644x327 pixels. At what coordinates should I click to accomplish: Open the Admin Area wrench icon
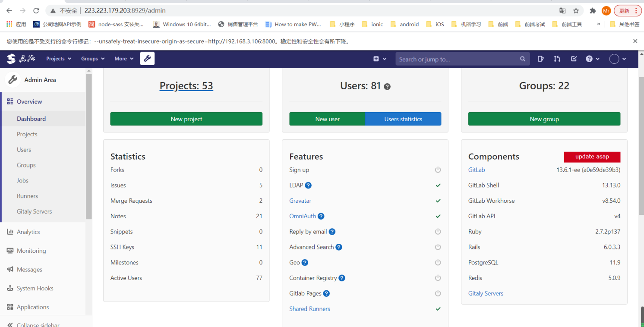pos(147,59)
